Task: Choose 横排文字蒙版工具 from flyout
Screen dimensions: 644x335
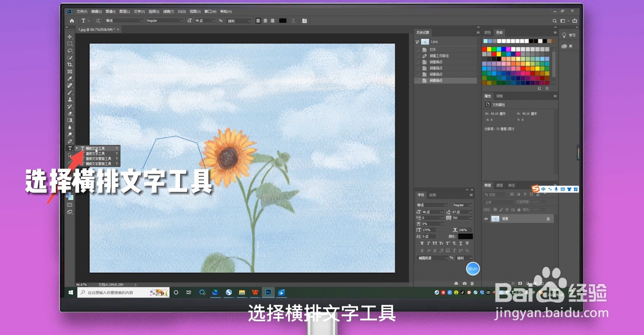Action: click(x=98, y=164)
